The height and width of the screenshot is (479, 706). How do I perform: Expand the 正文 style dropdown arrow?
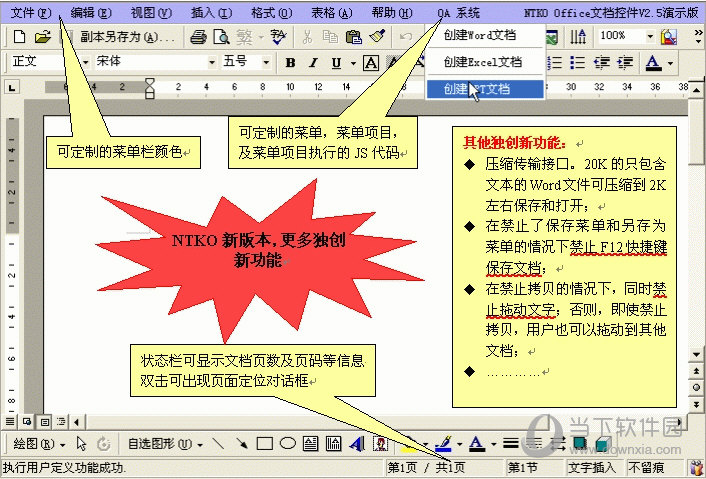[85, 62]
